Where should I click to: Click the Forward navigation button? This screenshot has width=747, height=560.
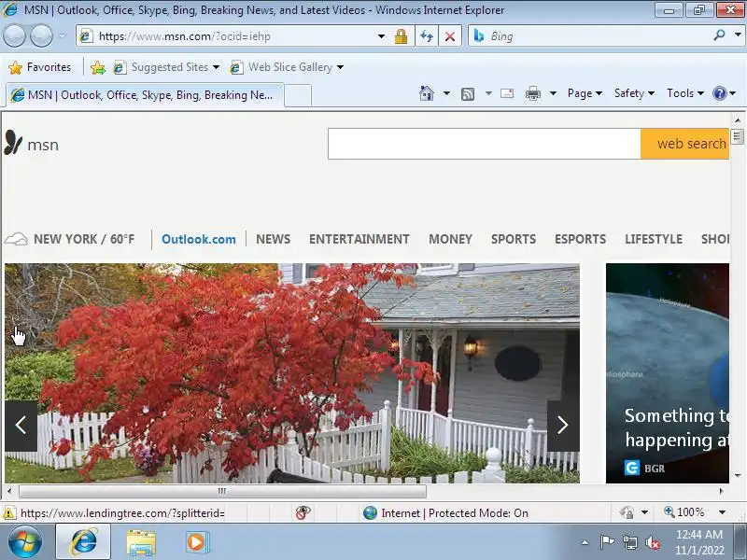(41, 35)
